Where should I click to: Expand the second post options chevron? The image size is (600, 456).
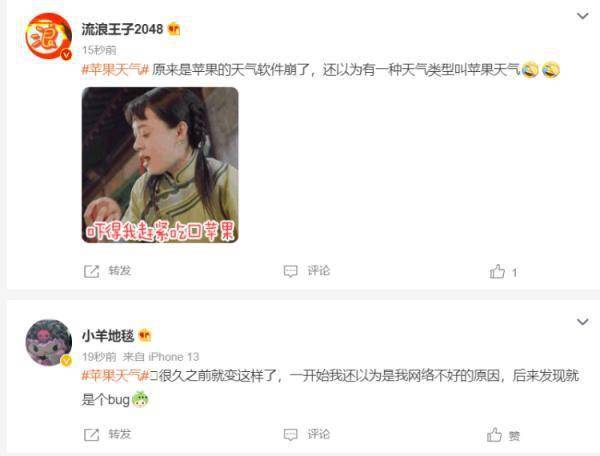coord(582,322)
